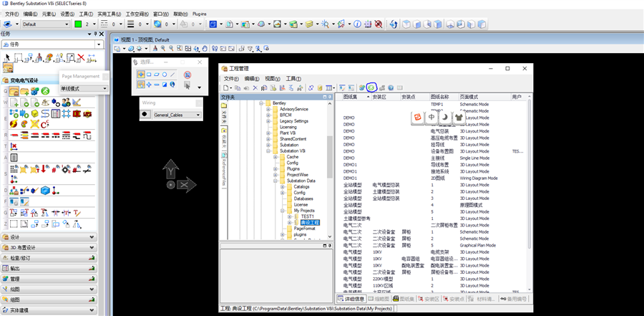Select line selection method in 选择 toolbox
Viewport: 644px width, 316px height.
click(x=172, y=75)
